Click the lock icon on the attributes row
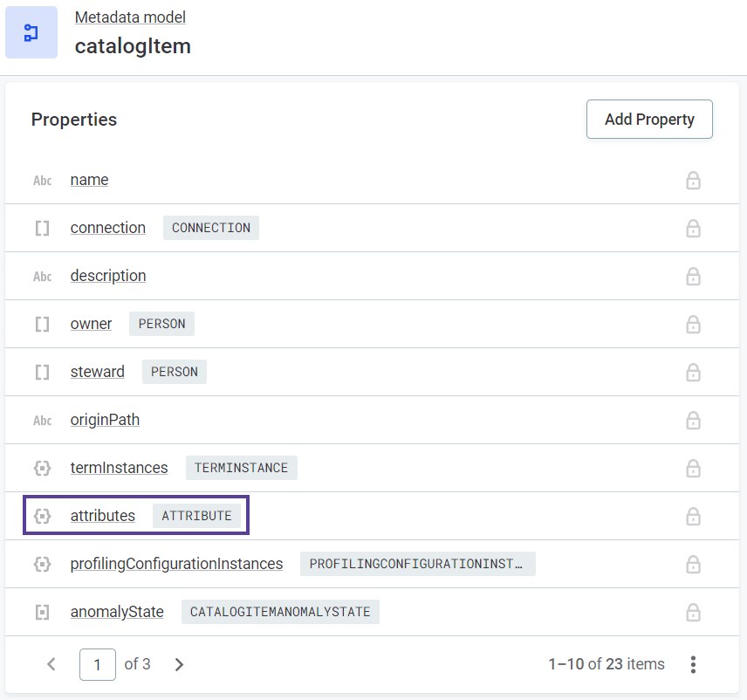 coord(693,517)
